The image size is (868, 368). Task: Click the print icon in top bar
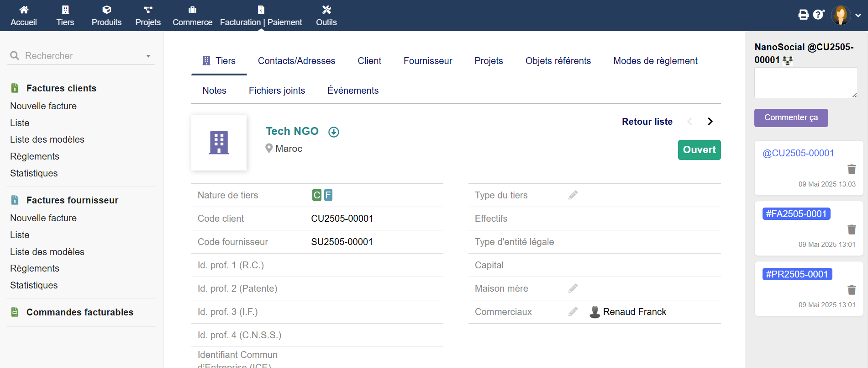click(803, 15)
